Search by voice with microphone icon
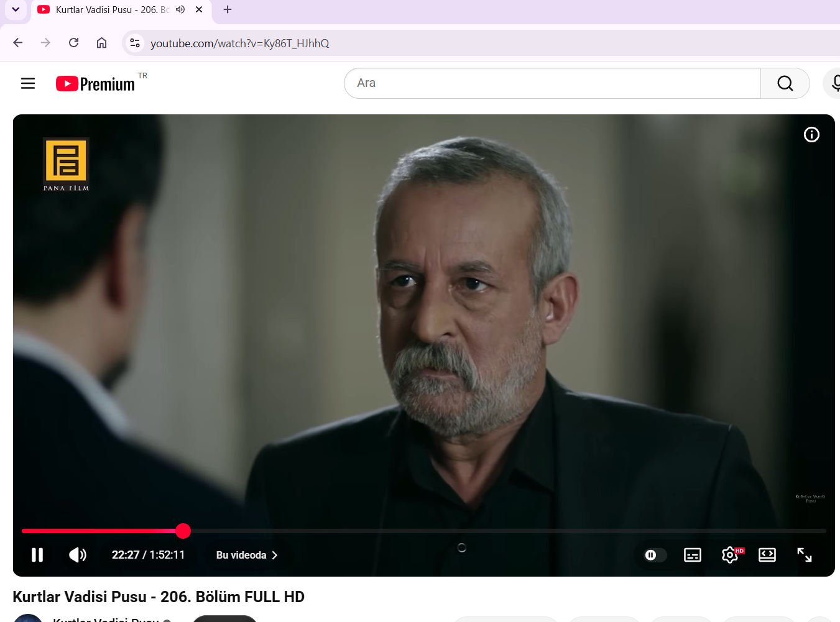Screen dimensions: 840x622 (x=835, y=83)
